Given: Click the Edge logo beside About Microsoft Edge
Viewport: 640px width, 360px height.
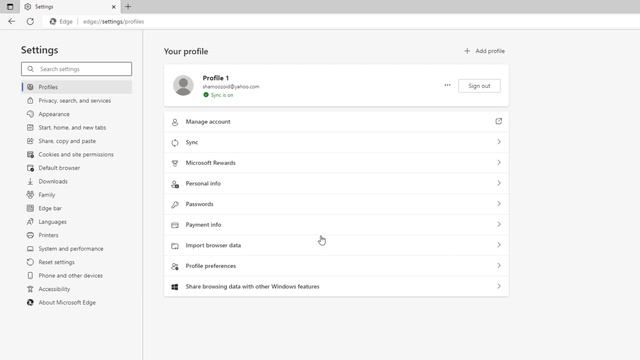Looking at the screenshot, I should tap(30, 302).
